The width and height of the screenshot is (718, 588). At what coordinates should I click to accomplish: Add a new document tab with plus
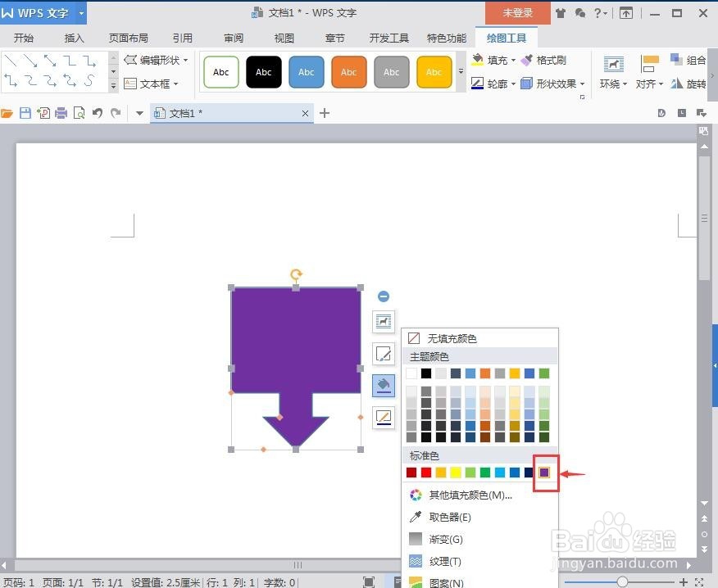[325, 113]
